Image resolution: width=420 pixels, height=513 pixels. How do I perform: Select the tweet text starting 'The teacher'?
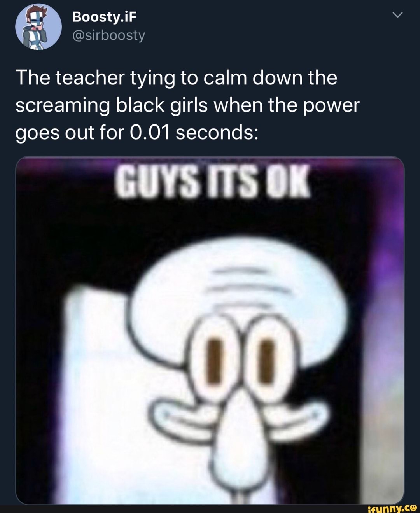tap(187, 105)
